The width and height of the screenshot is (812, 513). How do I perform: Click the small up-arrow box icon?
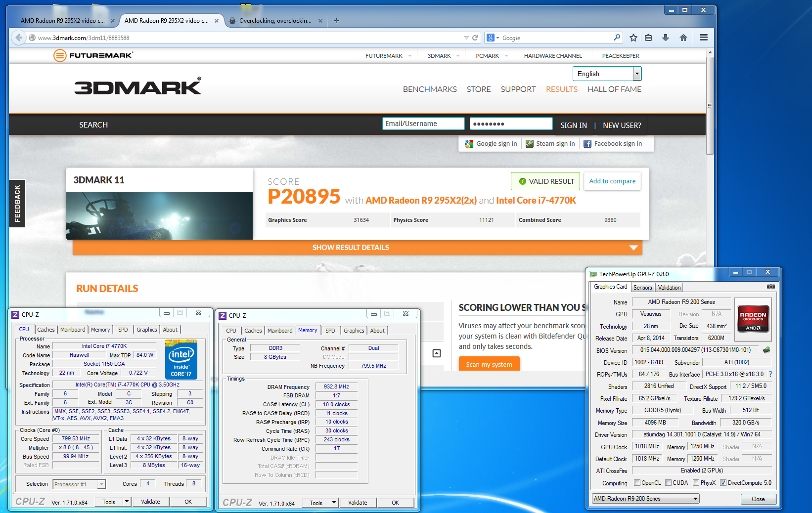tap(437, 353)
